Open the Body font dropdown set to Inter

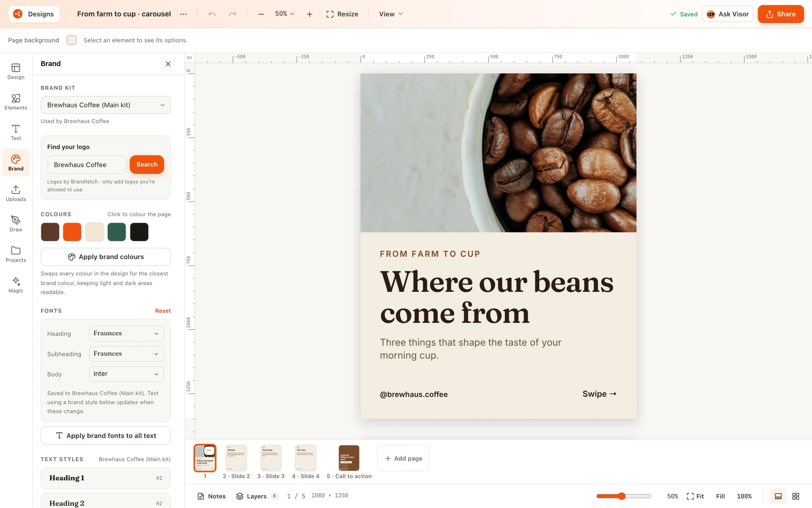[x=126, y=374]
